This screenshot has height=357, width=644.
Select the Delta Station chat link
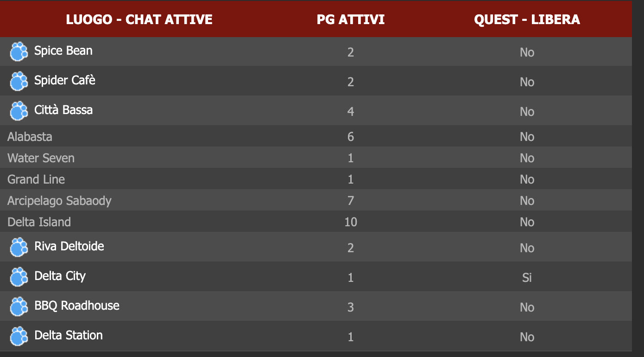tap(69, 335)
